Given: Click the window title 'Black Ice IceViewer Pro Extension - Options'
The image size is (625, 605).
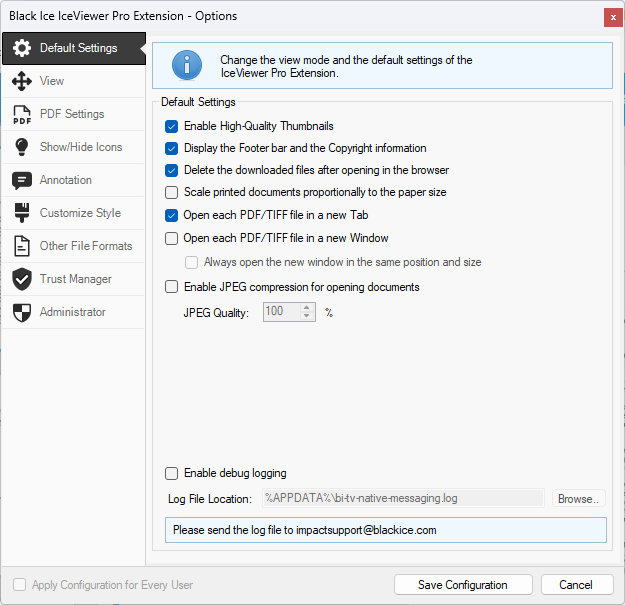Looking at the screenshot, I should (123, 16).
